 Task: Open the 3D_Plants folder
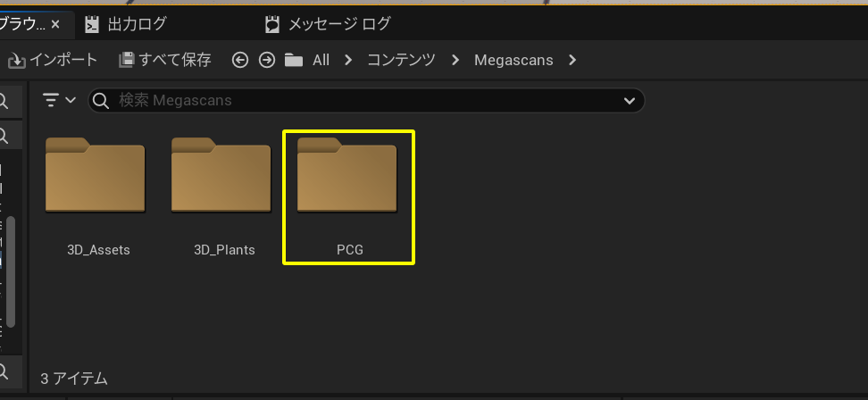tap(221, 175)
